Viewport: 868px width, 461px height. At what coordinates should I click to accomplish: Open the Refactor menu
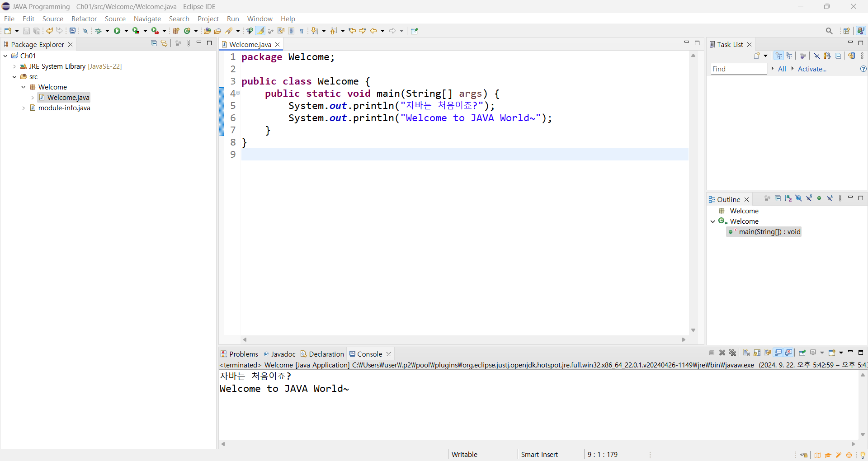coord(84,19)
